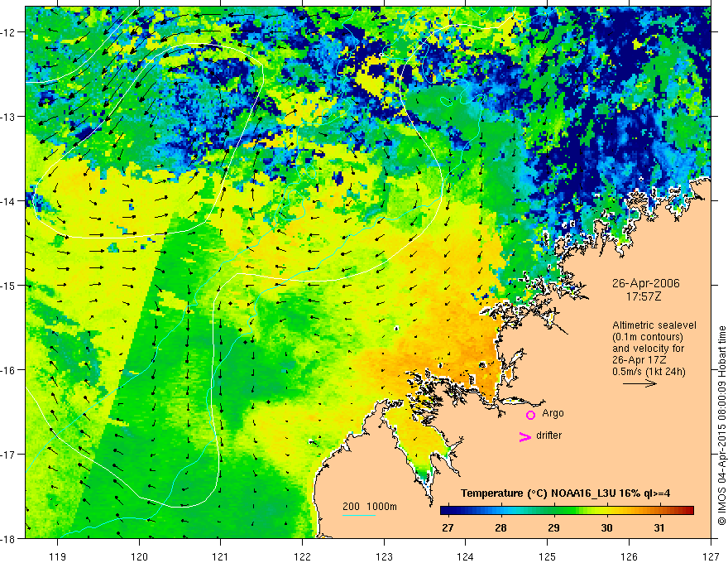Click the longitude axis label '122'
The width and height of the screenshot is (728, 563).
(302, 556)
